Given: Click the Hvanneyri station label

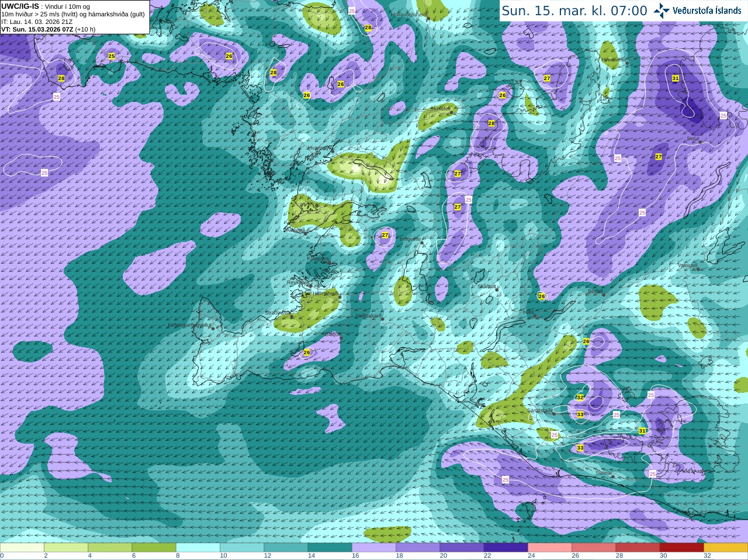Looking at the screenshot, I should coord(319,148).
